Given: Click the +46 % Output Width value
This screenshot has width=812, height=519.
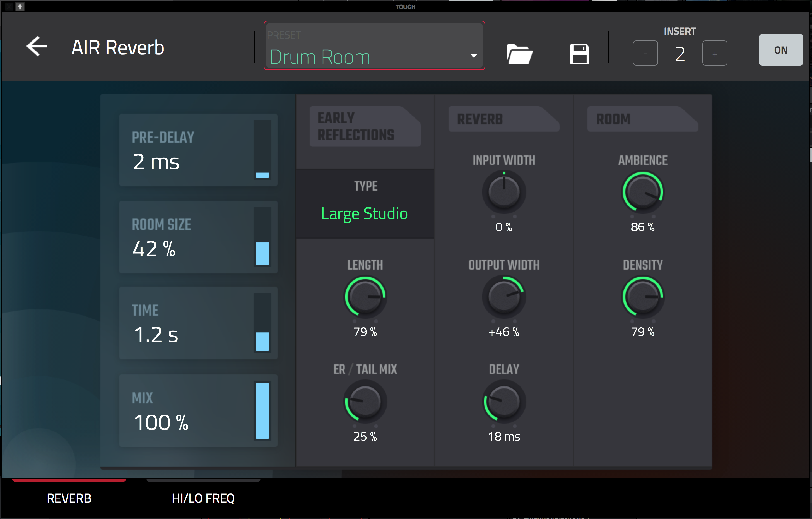Looking at the screenshot, I should coord(504,332).
